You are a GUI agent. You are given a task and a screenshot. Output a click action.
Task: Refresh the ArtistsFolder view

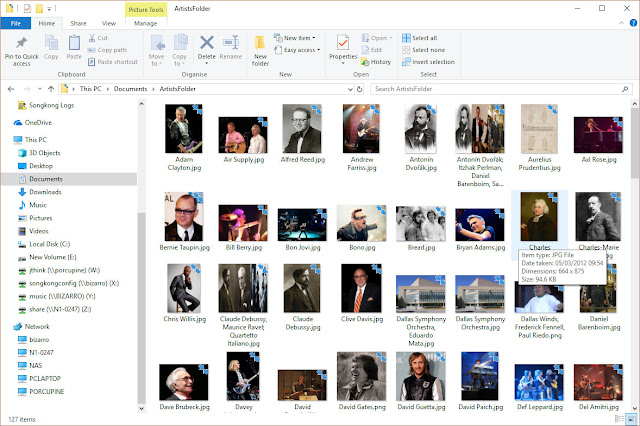tap(359, 89)
